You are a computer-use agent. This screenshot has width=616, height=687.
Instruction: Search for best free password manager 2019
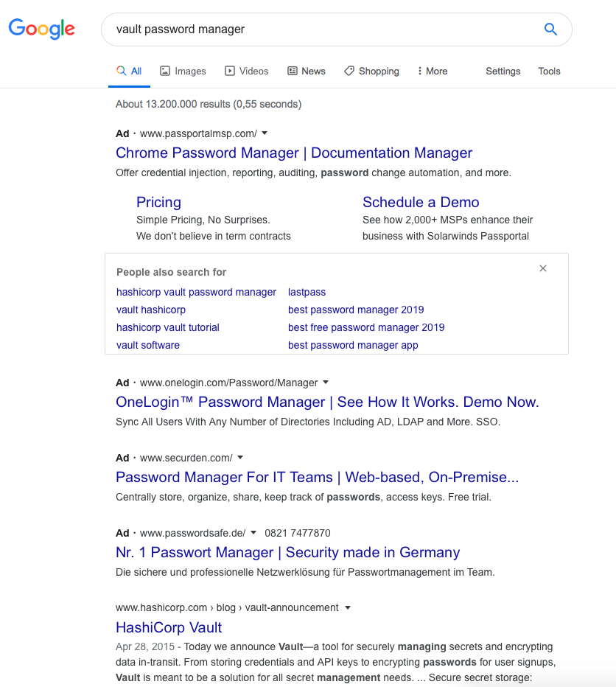click(366, 327)
